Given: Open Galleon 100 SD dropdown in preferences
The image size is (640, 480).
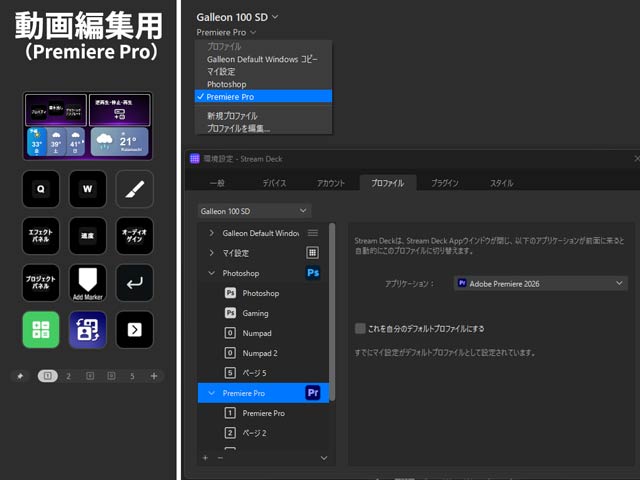Looking at the screenshot, I should [254, 211].
